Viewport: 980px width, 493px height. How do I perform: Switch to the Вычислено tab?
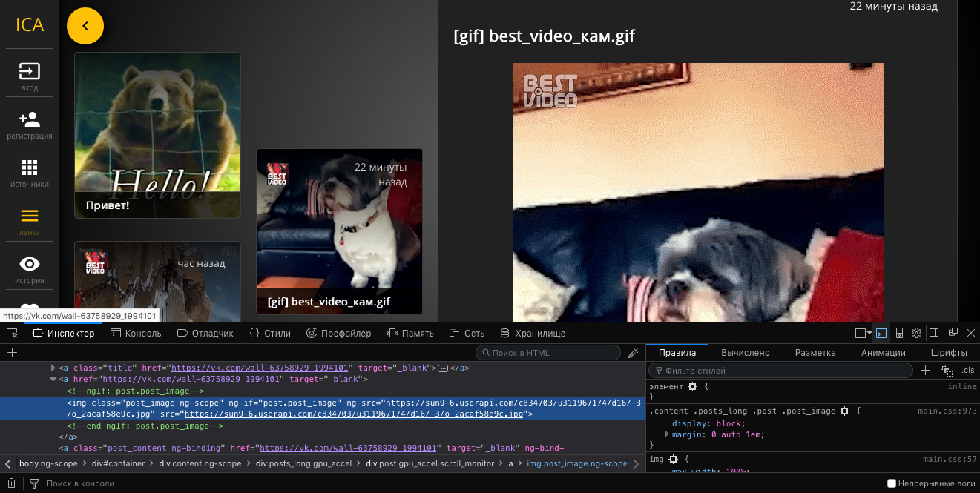point(745,353)
